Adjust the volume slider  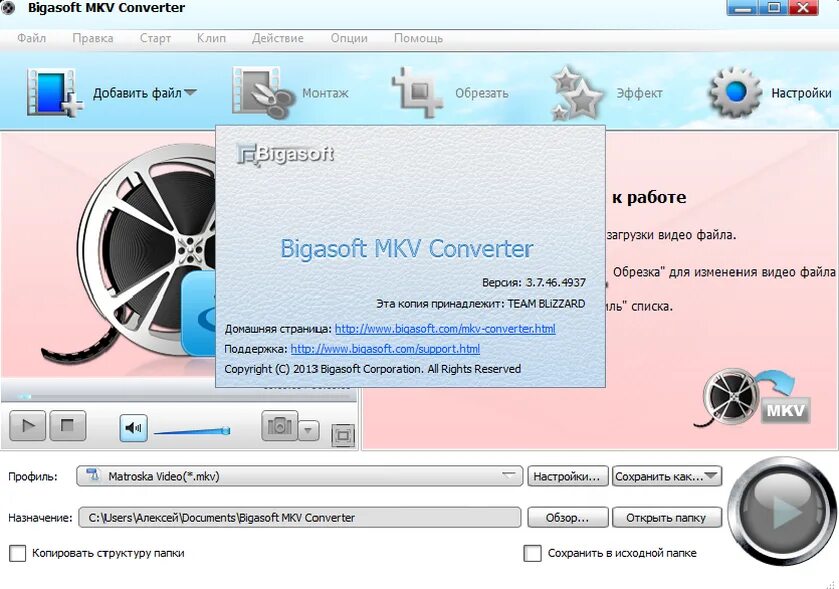pos(192,430)
